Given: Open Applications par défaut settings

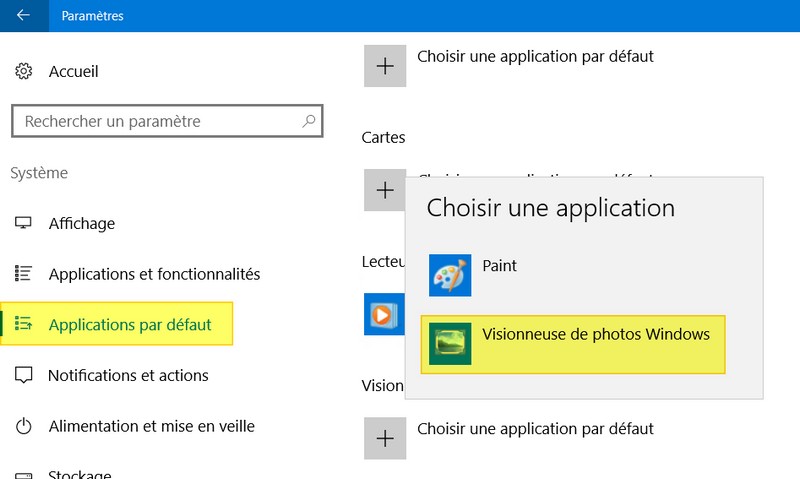Looking at the screenshot, I should coord(130,325).
